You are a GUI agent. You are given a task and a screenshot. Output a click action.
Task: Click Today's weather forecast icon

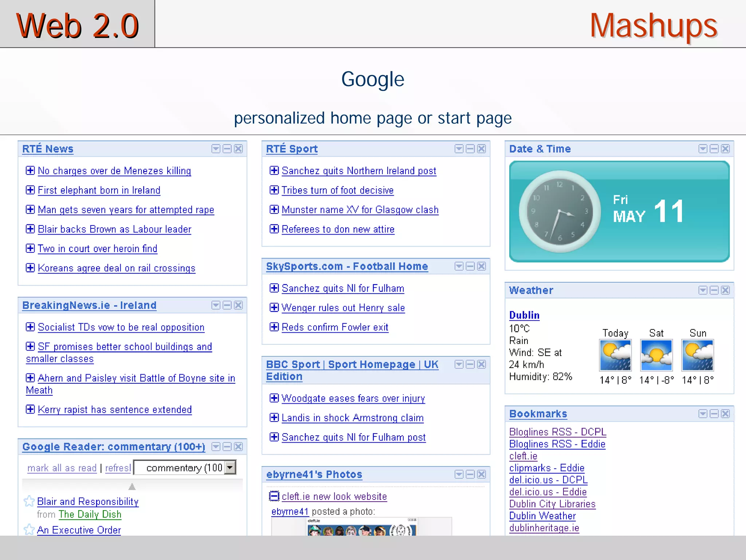point(615,355)
